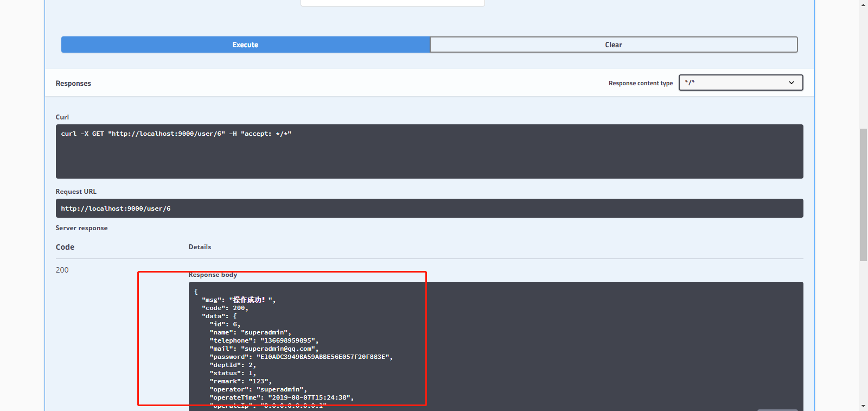Click the scrollbar up arrow
Image resolution: width=868 pixels, height=411 pixels.
click(863, 4)
